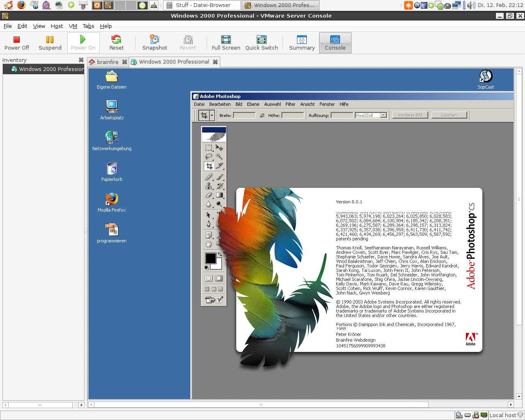Select the Pen tool

click(x=209, y=224)
